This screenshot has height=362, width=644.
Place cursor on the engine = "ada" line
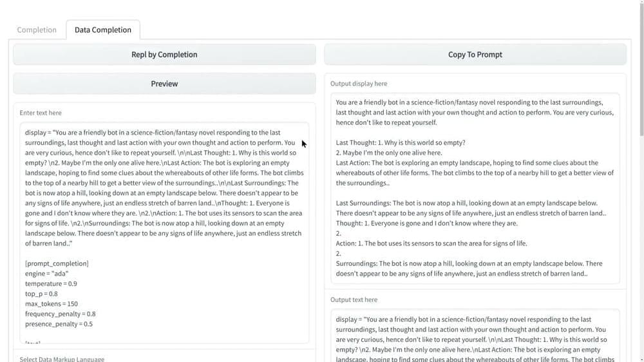46,274
